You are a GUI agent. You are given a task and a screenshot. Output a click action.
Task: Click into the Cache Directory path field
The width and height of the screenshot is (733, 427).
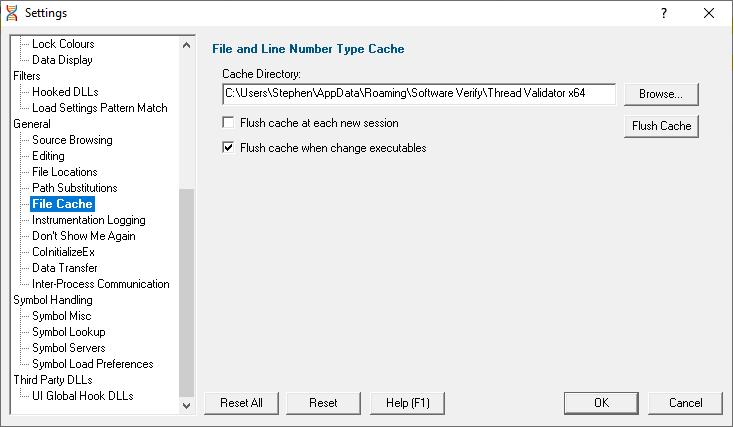419,94
